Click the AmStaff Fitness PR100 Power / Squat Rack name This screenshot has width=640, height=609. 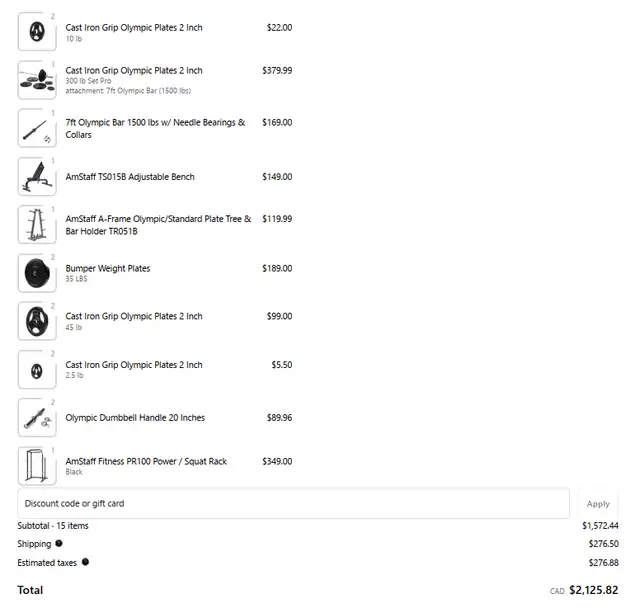(146, 461)
